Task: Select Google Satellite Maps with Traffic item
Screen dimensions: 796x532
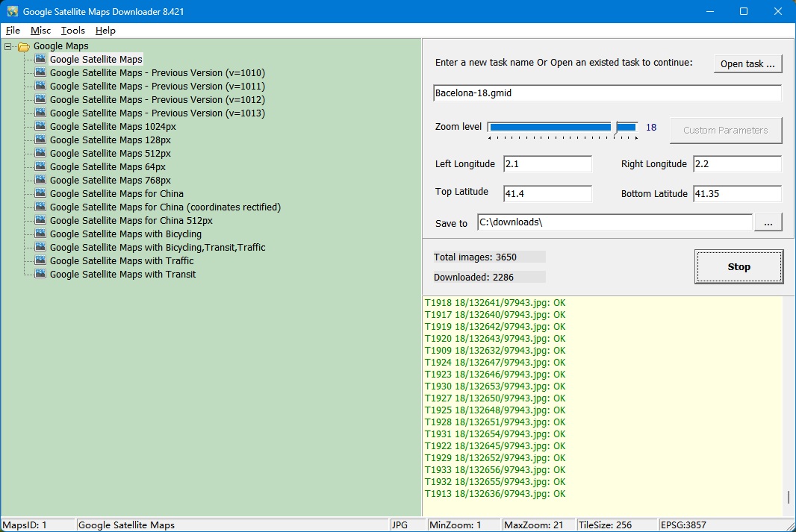Action: click(122, 260)
